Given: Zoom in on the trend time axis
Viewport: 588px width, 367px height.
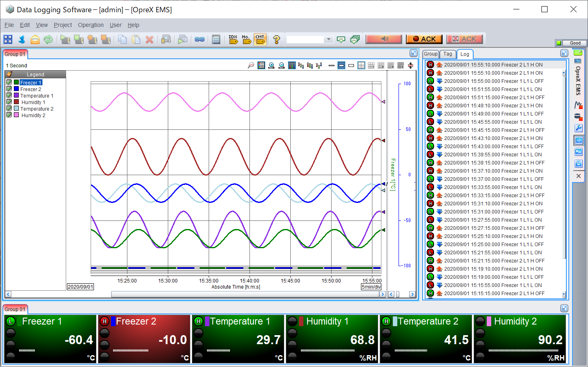Looking at the screenshot, I should (271, 65).
